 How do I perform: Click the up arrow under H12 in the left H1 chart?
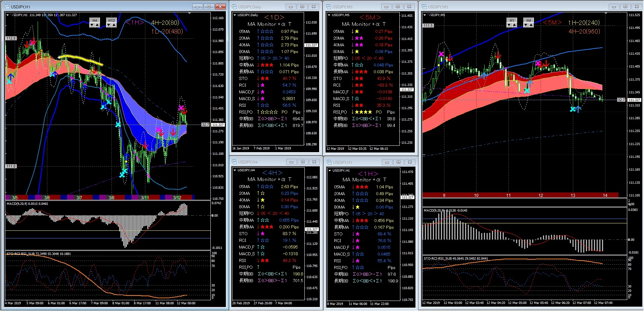coord(114,25)
